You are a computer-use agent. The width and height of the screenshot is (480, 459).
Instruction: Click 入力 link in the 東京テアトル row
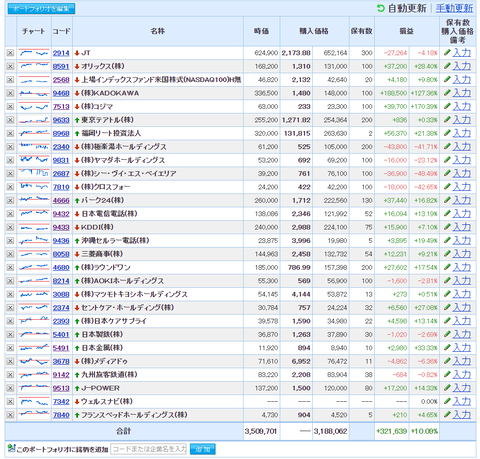pyautogui.click(x=462, y=120)
